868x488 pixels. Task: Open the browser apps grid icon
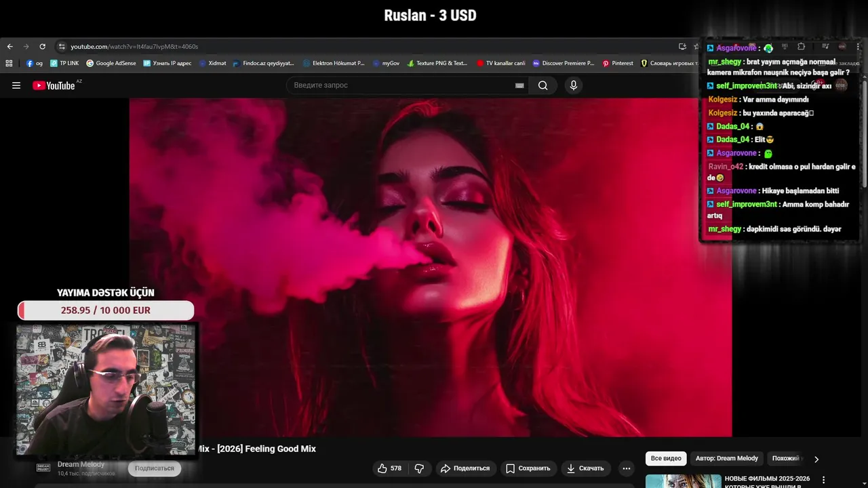(x=9, y=63)
